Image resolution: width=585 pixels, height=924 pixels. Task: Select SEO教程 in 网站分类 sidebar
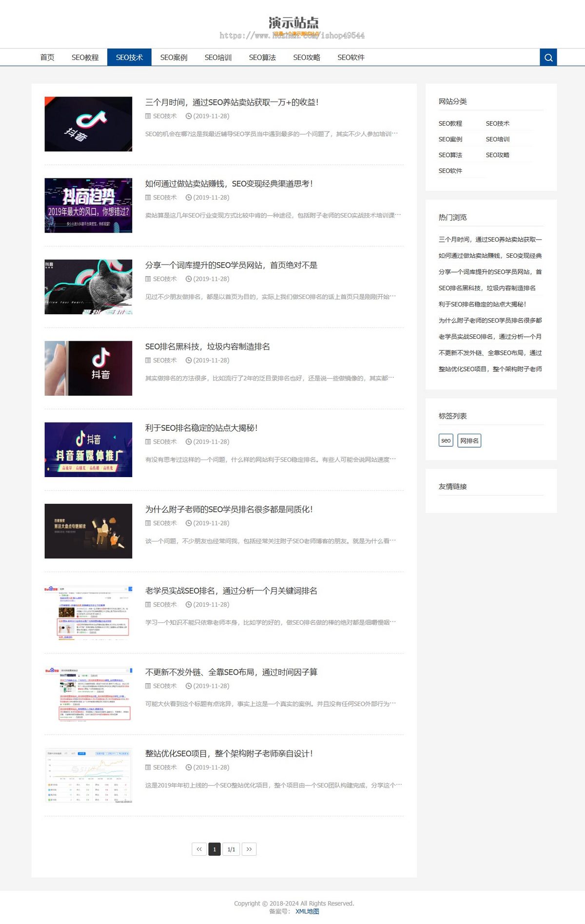450,124
